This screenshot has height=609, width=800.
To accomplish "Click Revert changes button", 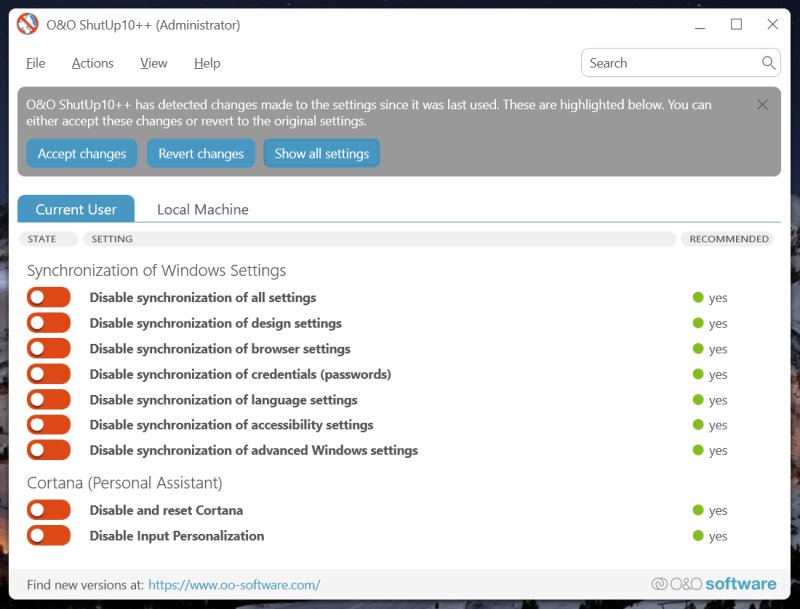I will [x=201, y=154].
